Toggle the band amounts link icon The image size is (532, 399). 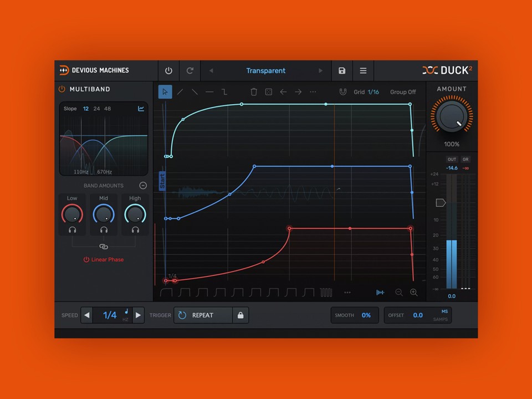(x=104, y=247)
